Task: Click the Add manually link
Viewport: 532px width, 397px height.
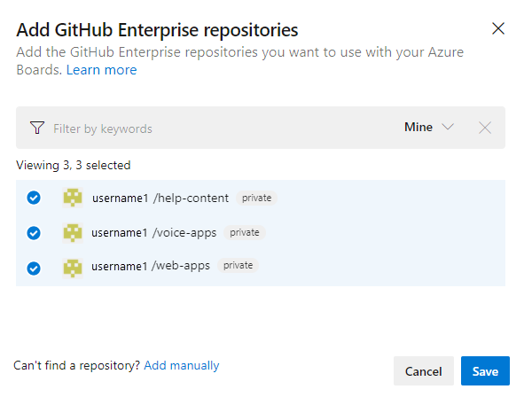Action: 182,365
